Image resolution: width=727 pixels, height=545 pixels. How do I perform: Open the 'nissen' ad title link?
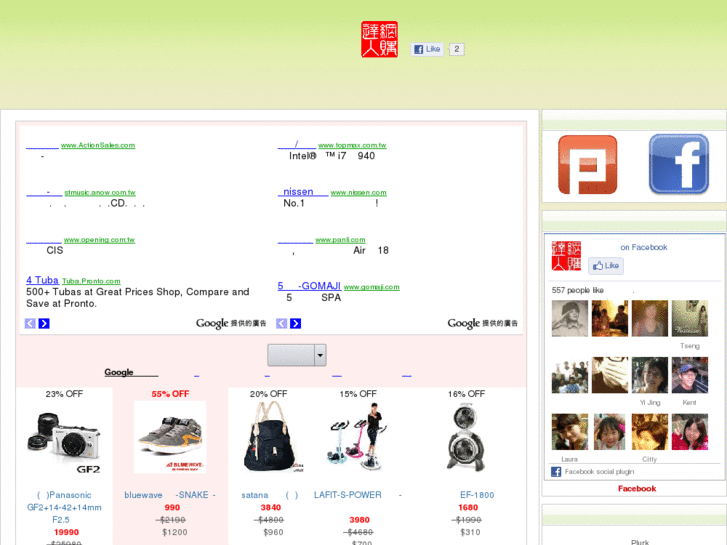pyautogui.click(x=303, y=192)
